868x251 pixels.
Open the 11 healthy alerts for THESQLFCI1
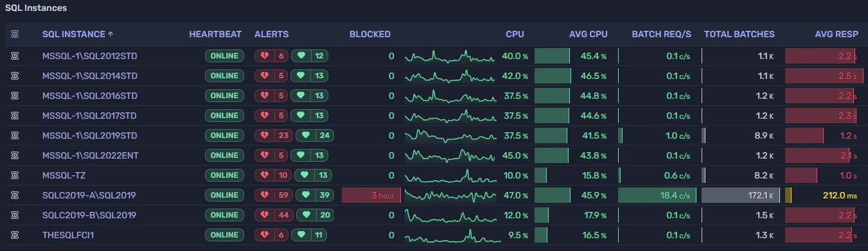coord(310,235)
